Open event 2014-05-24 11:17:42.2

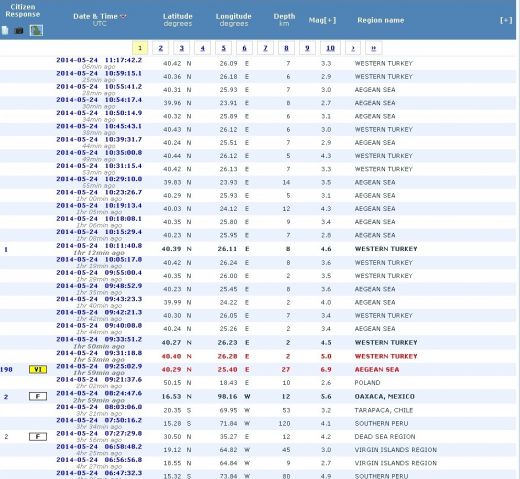point(99,60)
